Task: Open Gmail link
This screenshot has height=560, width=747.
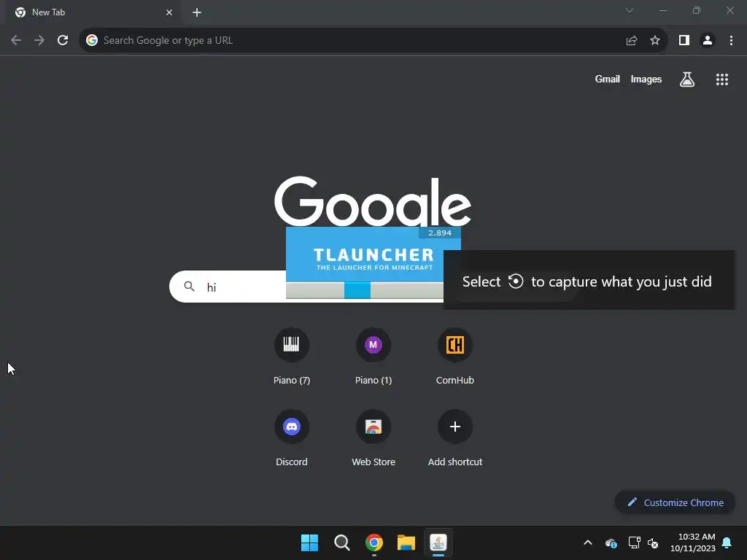Action: [x=608, y=79]
